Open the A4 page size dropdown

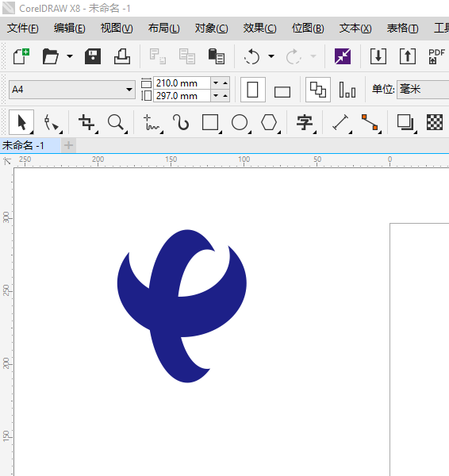tap(72, 90)
